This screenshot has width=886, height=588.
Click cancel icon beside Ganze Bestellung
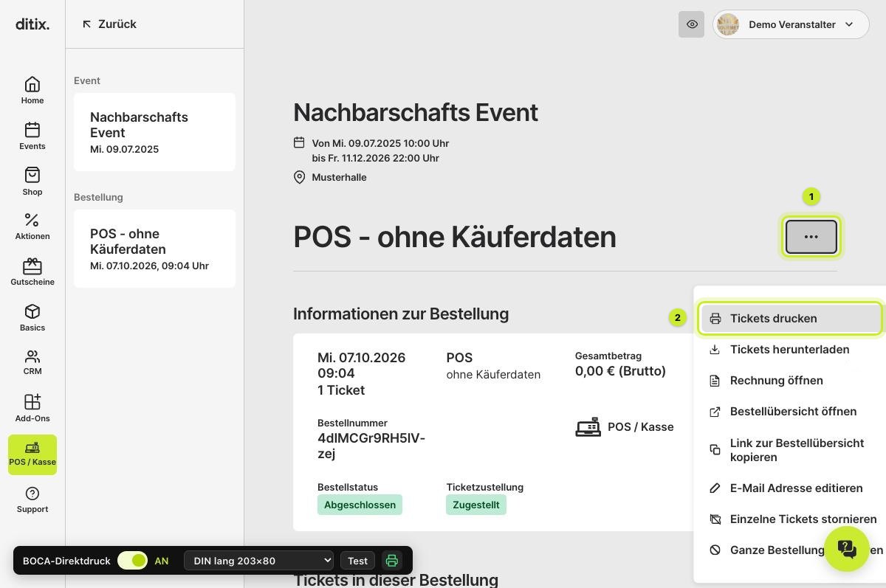click(x=715, y=550)
